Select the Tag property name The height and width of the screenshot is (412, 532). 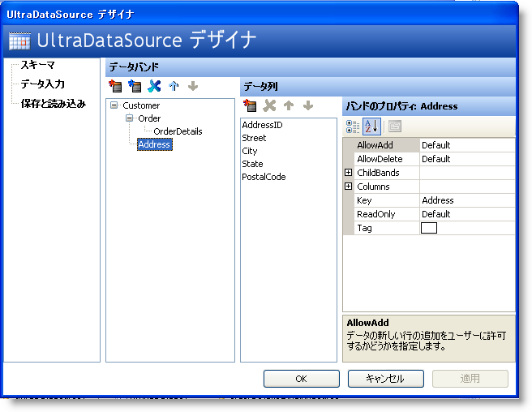pos(364,228)
